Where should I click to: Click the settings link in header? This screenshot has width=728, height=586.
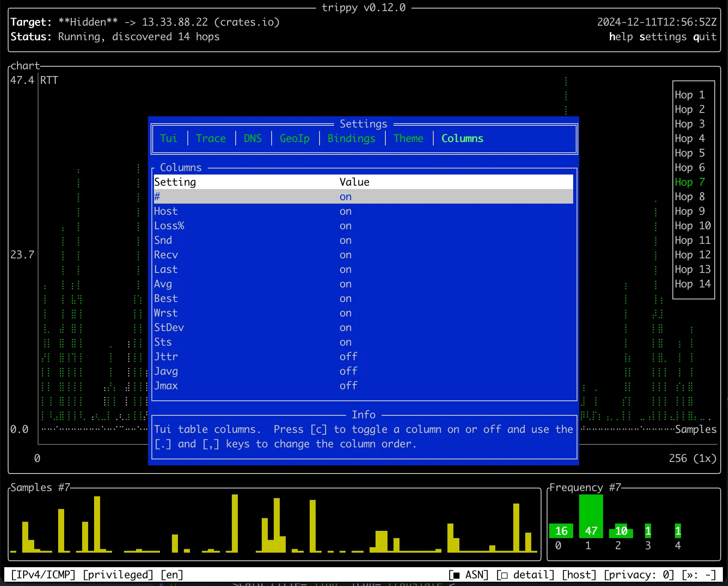tap(663, 37)
